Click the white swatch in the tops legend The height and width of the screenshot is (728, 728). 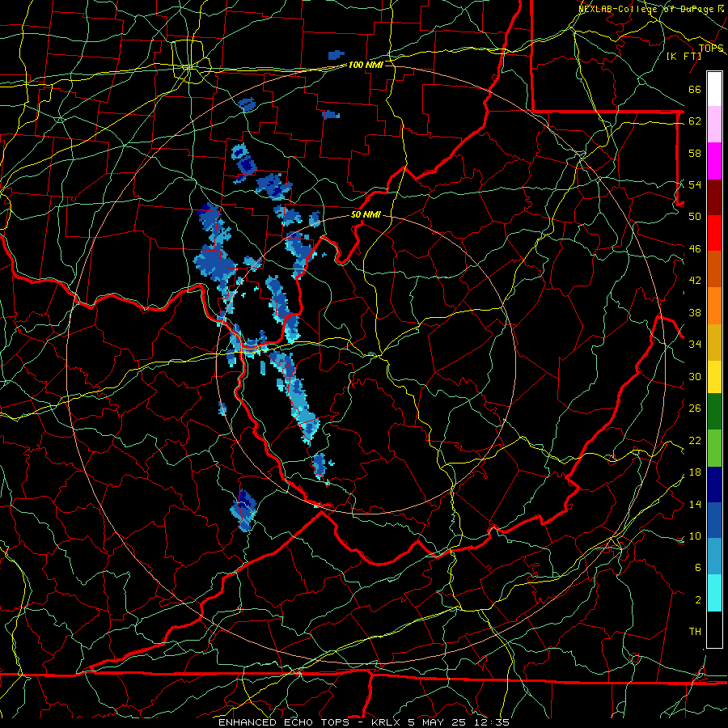click(714, 89)
